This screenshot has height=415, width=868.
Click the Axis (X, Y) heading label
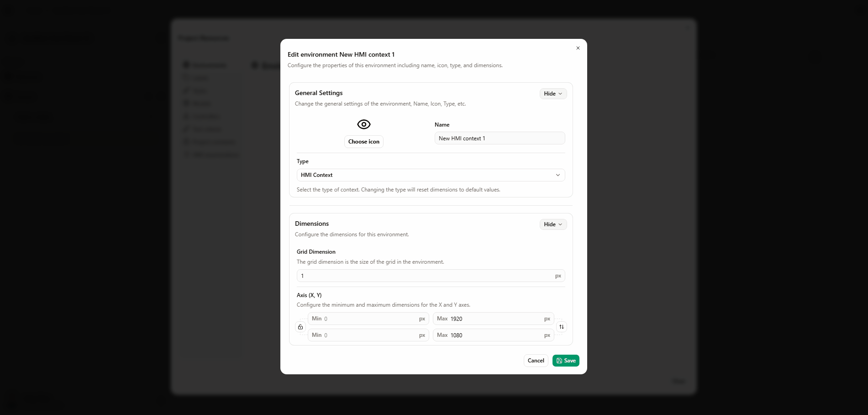[309, 295]
